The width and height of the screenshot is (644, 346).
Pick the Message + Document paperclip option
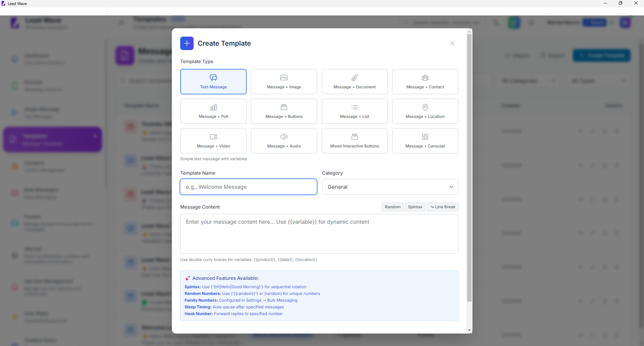click(x=354, y=82)
